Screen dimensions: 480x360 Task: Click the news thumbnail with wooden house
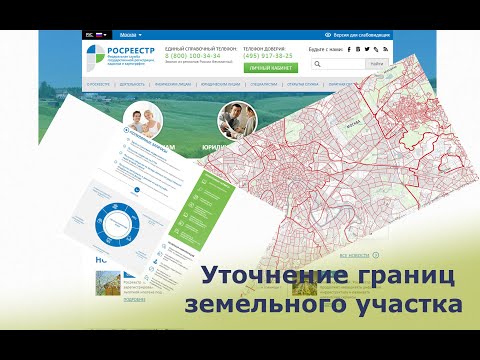(x=108, y=283)
